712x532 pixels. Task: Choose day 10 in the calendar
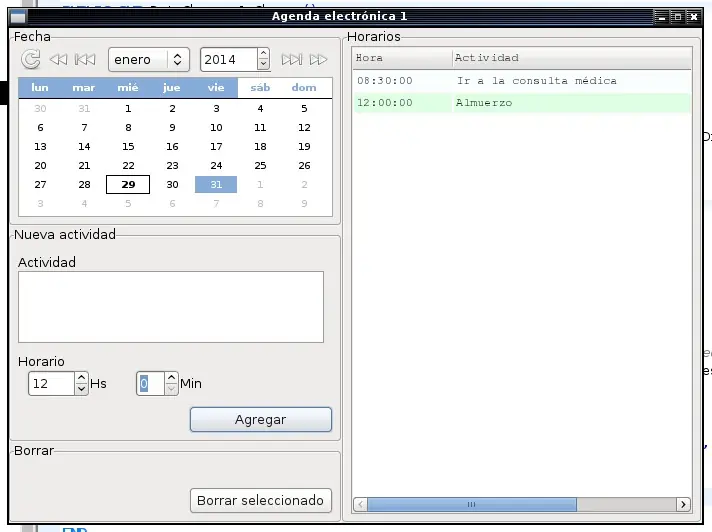click(x=216, y=128)
